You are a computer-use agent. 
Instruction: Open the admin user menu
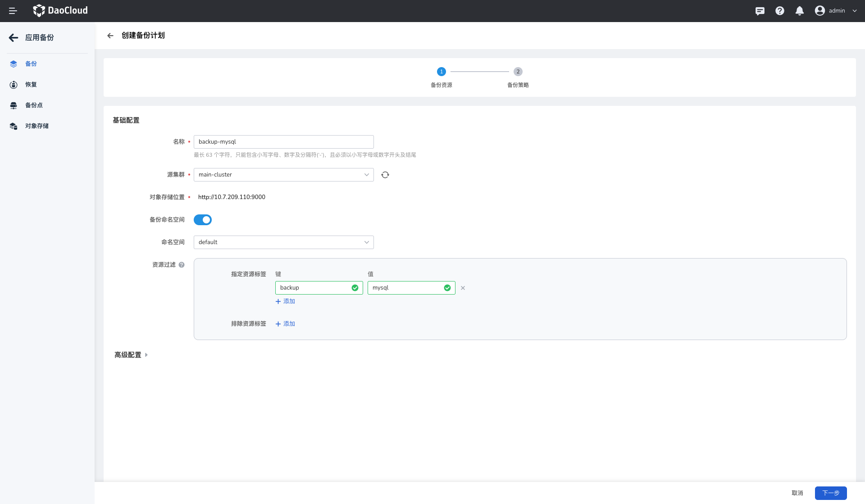click(x=836, y=11)
